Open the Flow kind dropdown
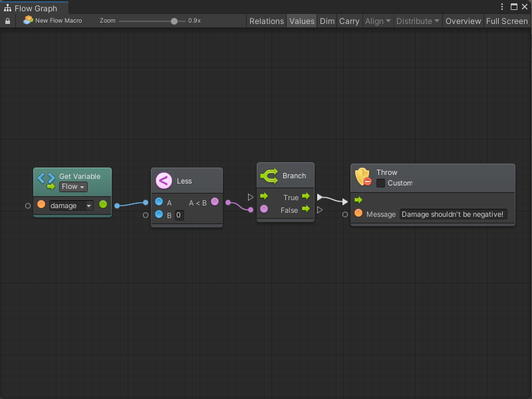 [73, 187]
